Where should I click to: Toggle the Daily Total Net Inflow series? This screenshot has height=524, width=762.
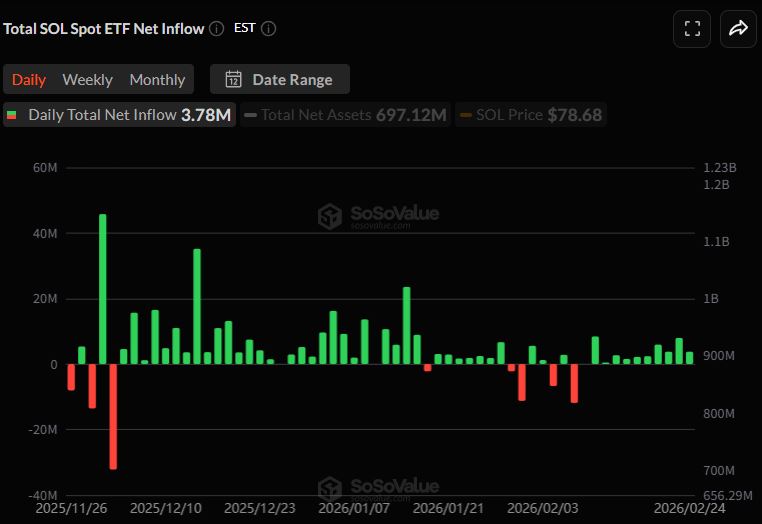[119, 115]
